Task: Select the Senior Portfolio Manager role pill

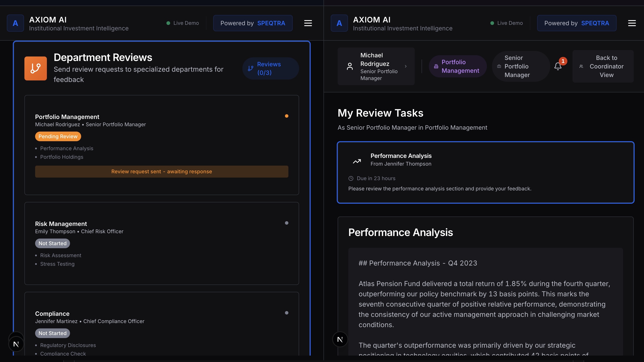Action: (x=520, y=66)
